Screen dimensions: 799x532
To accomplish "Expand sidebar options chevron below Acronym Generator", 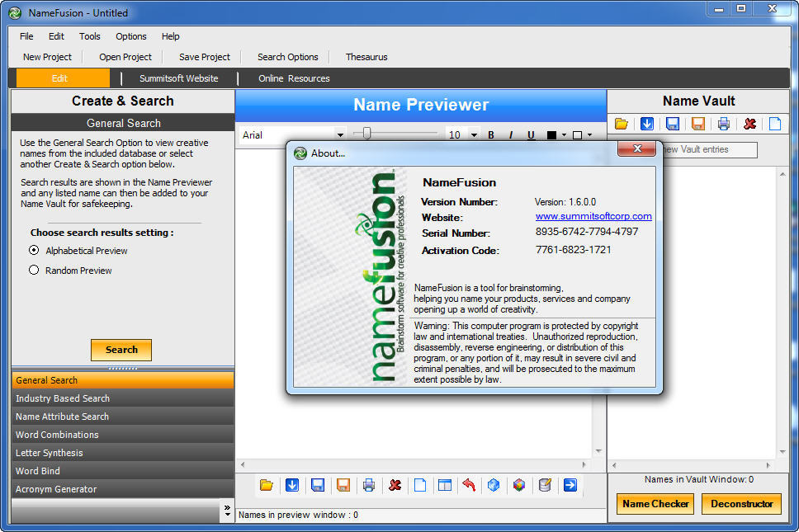I will point(227,511).
